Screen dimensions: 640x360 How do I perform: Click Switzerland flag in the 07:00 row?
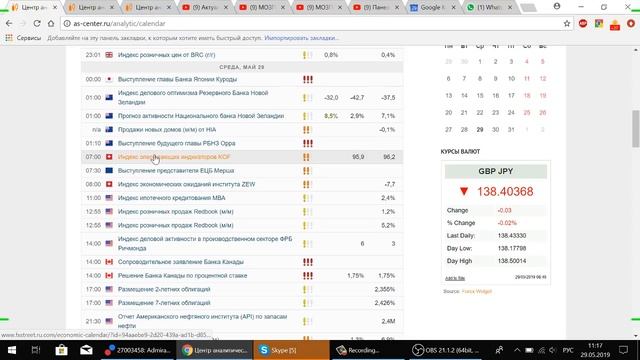[x=109, y=157]
